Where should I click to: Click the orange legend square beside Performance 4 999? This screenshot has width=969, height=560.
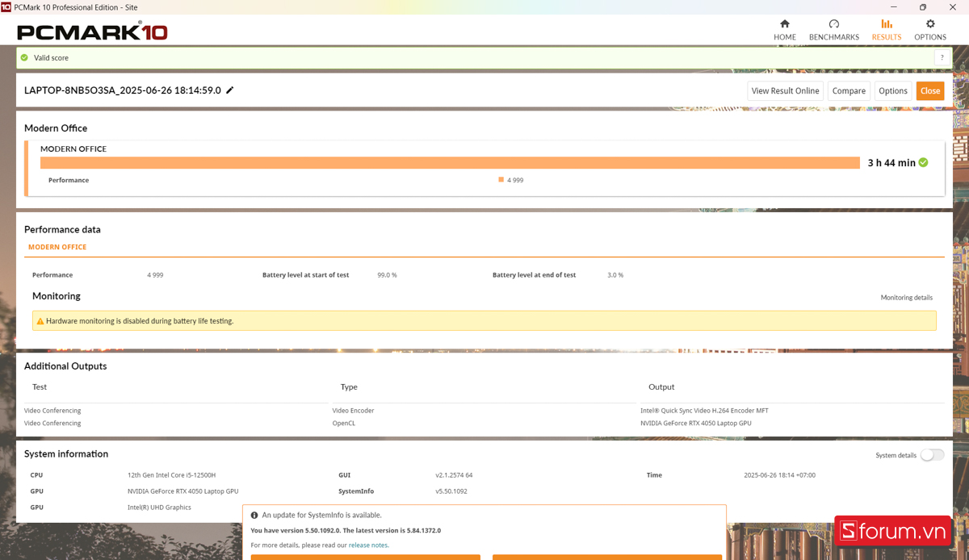tap(501, 180)
